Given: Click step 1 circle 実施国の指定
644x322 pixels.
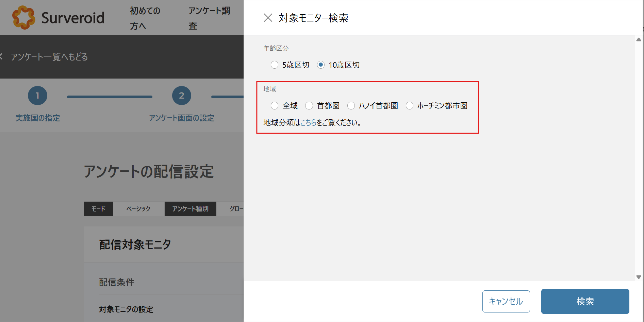Looking at the screenshot, I should (37, 96).
